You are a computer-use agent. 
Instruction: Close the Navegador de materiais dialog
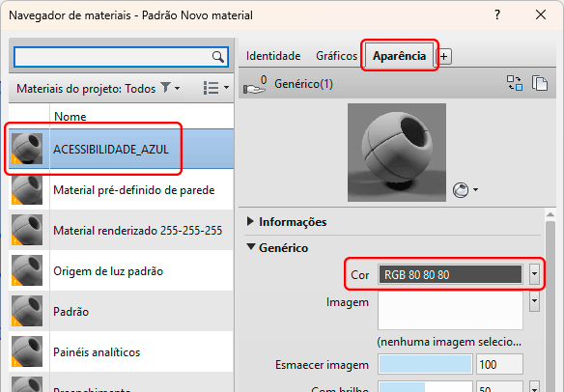[x=541, y=14]
